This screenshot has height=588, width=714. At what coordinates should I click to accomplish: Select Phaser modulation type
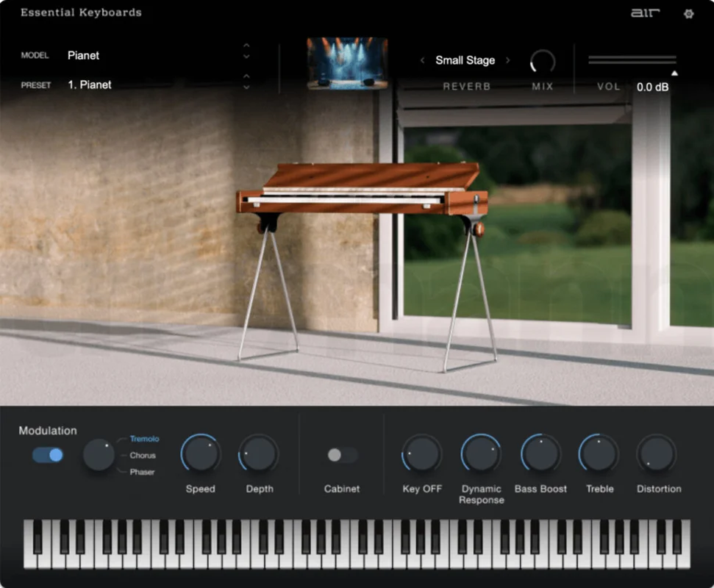(142, 472)
